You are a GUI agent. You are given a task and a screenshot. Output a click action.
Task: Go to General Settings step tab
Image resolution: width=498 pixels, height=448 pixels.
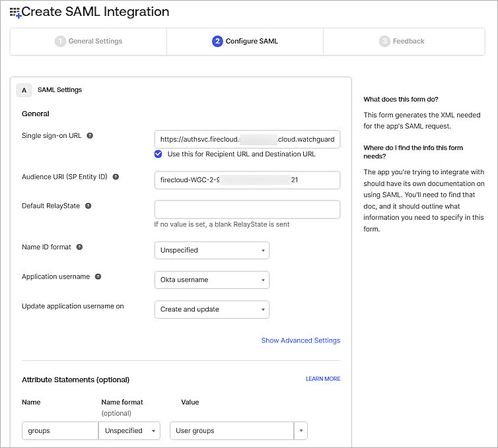[89, 42]
